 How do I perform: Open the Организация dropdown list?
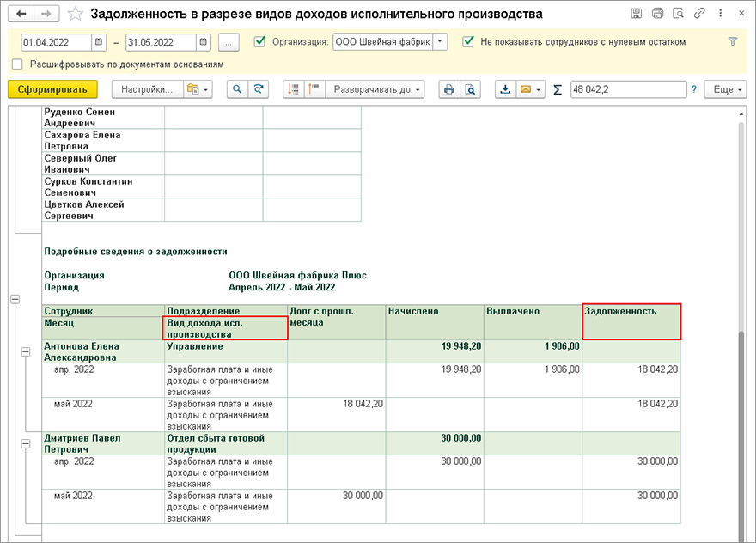(x=440, y=42)
